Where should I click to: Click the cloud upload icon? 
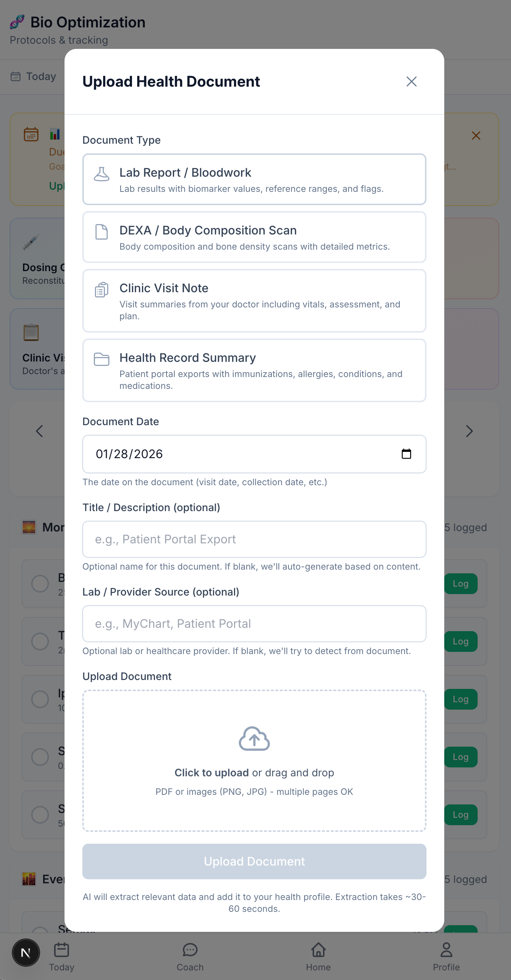(x=254, y=739)
